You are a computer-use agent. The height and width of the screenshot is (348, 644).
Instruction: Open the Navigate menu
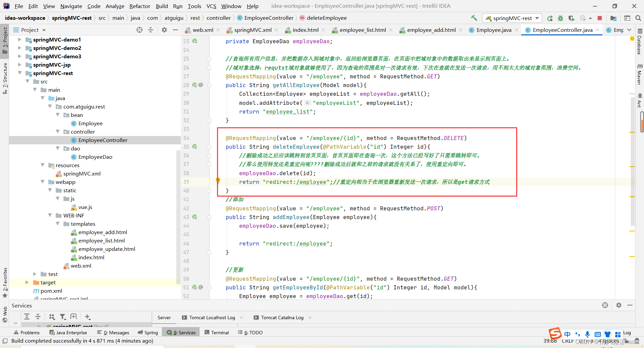pyautogui.click(x=71, y=6)
